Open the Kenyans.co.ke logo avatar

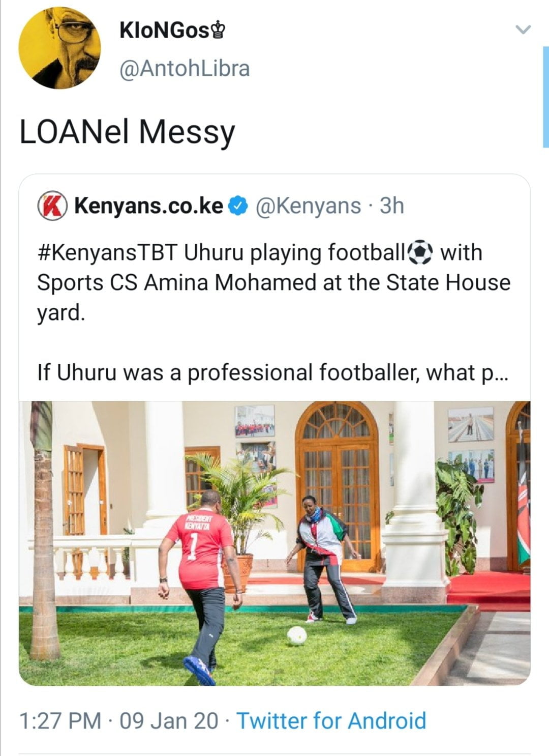(52, 206)
